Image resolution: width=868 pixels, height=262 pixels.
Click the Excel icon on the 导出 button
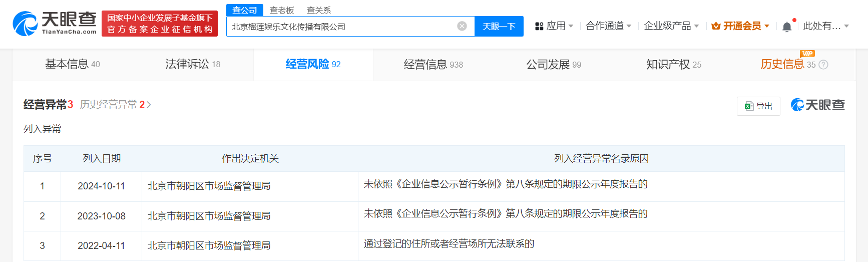coord(749,106)
